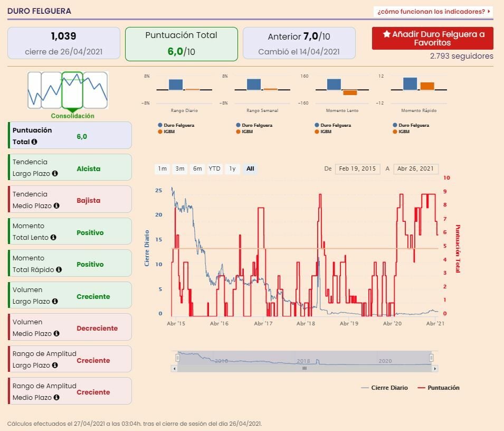Add Duro Felguera to Favoritos
Screen dimensions: 504x431
click(433, 38)
